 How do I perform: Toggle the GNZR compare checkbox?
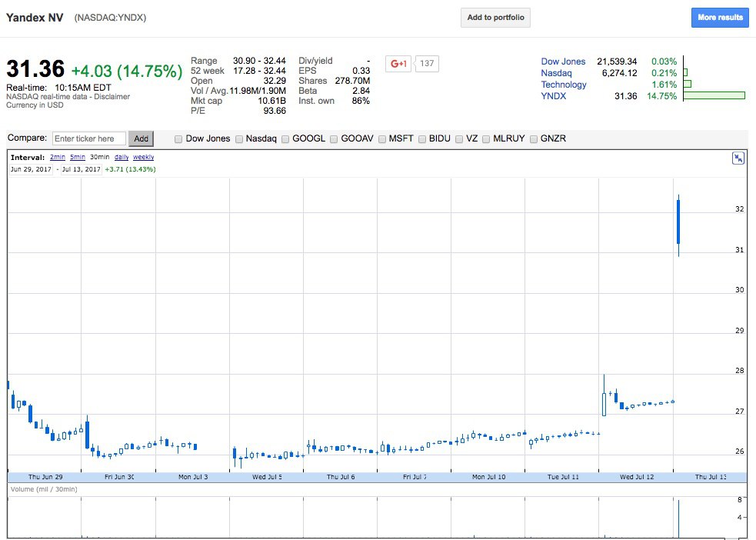(534, 139)
